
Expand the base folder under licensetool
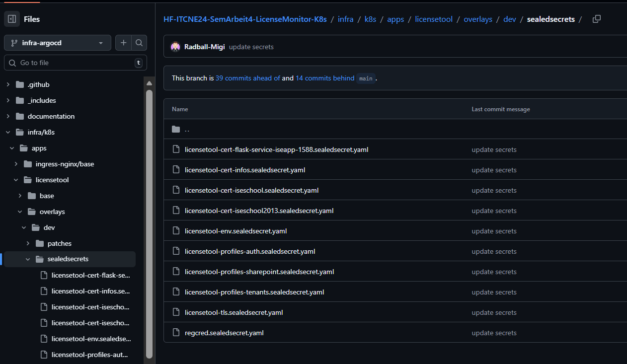(20, 195)
